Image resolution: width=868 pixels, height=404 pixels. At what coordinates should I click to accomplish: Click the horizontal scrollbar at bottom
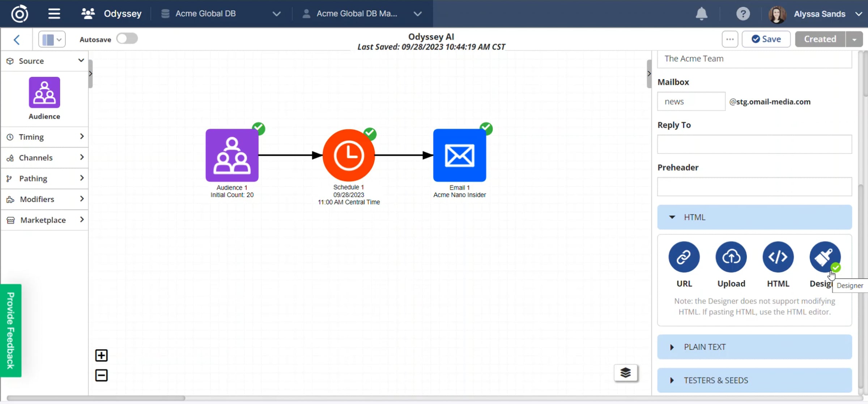[x=96, y=398]
